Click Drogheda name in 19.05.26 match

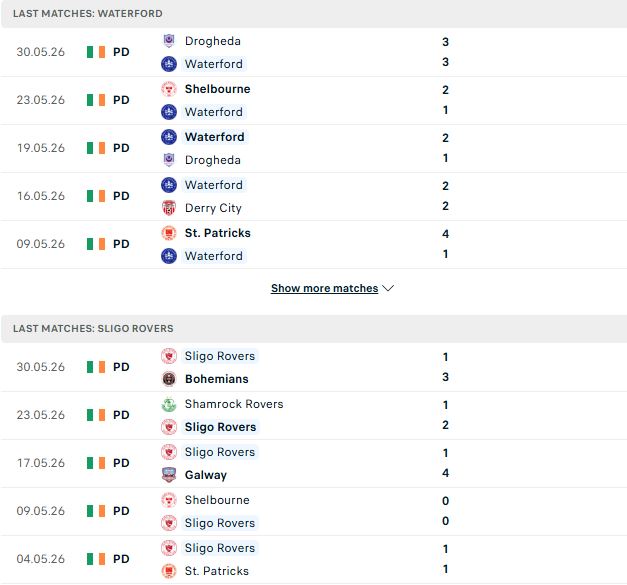click(x=213, y=160)
